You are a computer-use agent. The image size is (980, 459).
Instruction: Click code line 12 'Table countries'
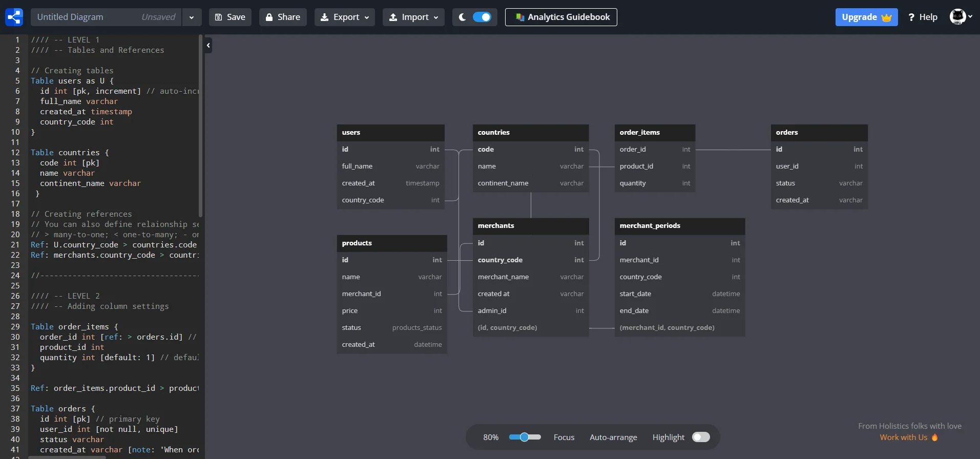(70, 152)
